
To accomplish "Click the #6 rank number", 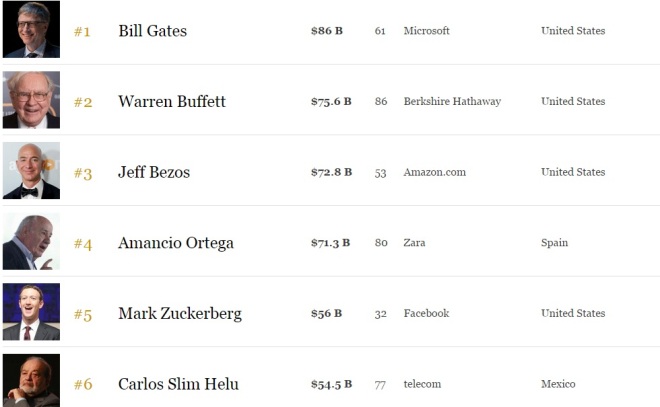I will (83, 385).
